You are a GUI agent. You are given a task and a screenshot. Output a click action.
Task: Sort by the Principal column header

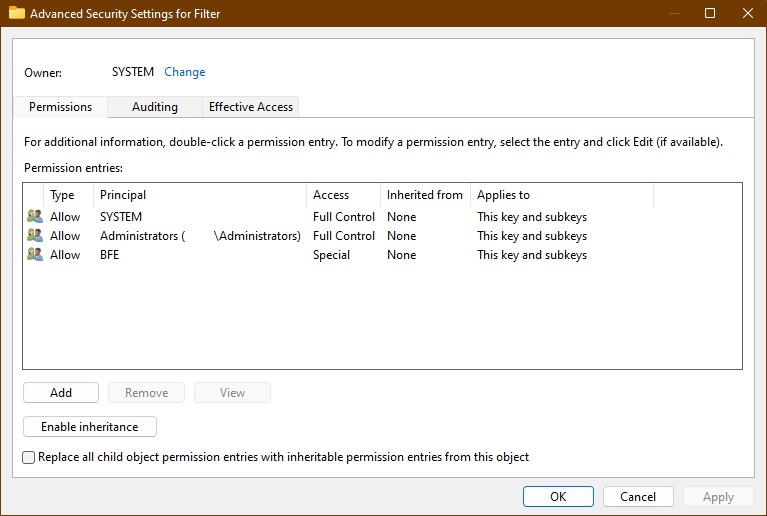pos(200,195)
